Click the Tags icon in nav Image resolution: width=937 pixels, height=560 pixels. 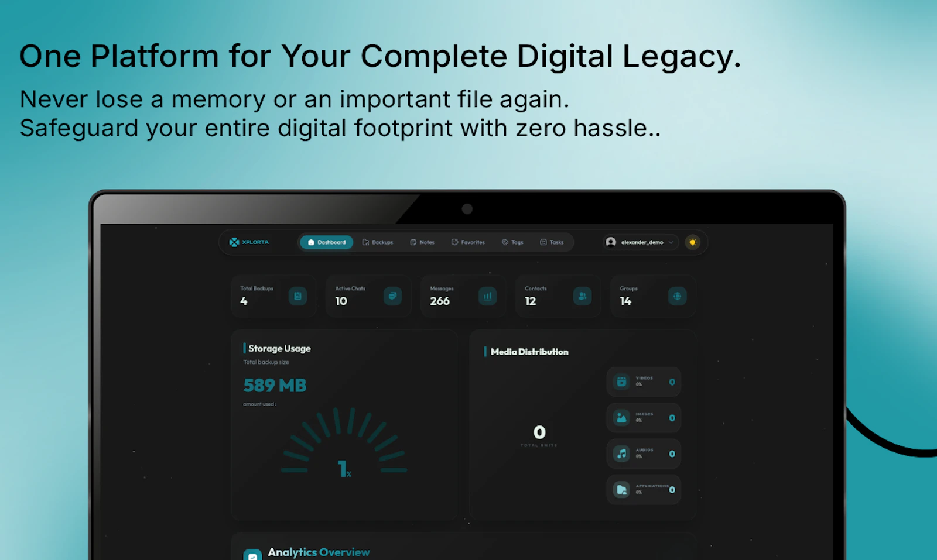point(505,242)
